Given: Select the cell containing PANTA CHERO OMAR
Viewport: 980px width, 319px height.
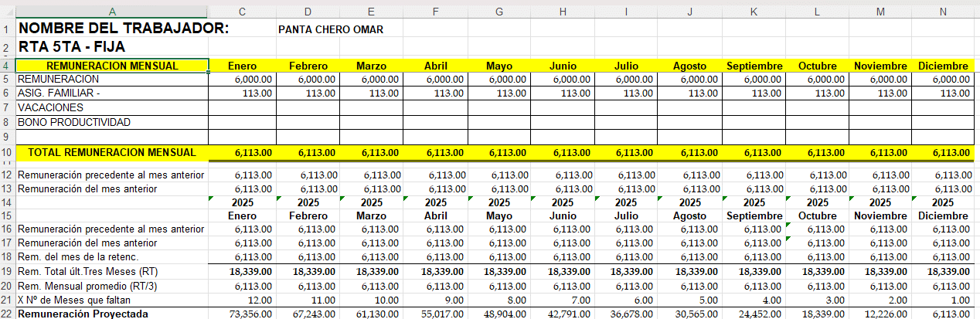Looking at the screenshot, I should [330, 29].
